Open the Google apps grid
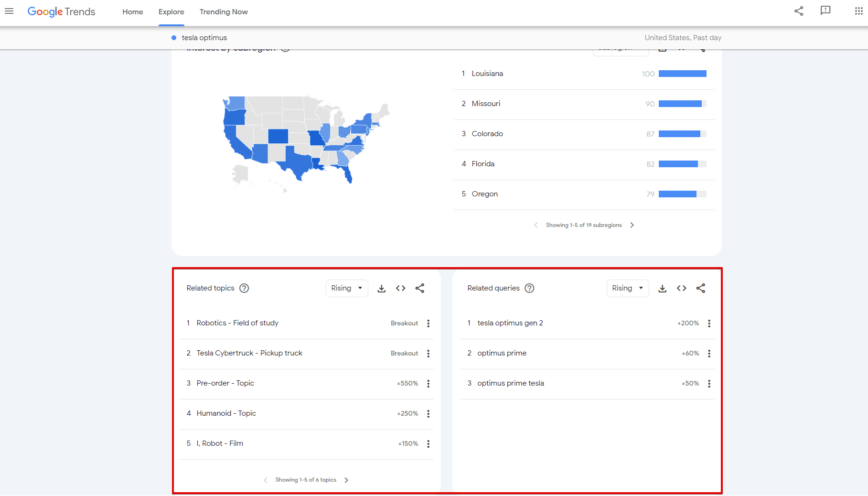Image resolution: width=868 pixels, height=496 pixels. click(x=858, y=11)
